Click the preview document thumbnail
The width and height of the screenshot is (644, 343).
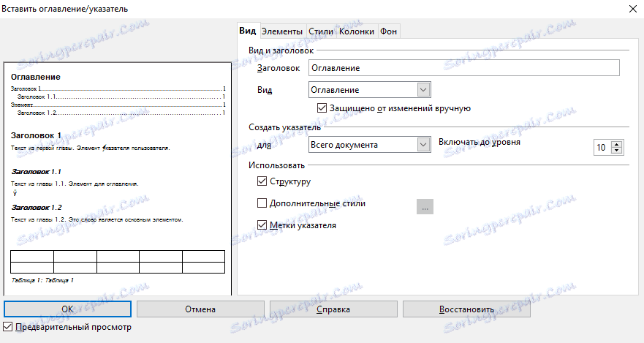(118, 178)
